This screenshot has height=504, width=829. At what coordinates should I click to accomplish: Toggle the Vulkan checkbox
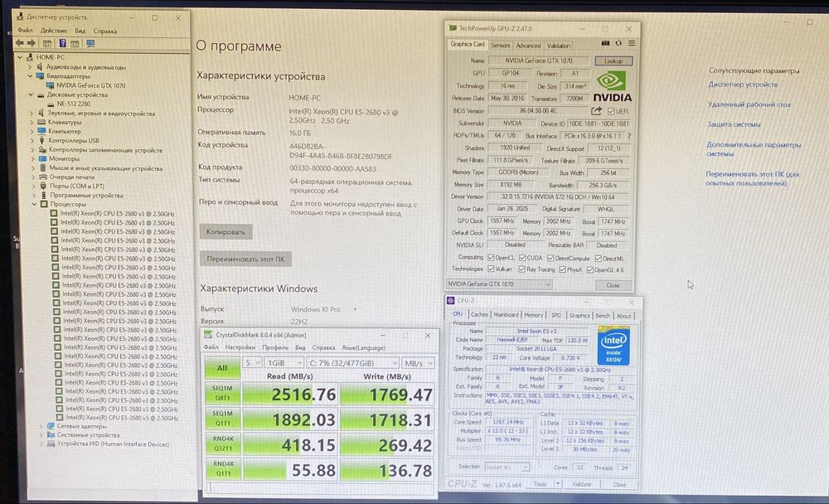coord(491,269)
